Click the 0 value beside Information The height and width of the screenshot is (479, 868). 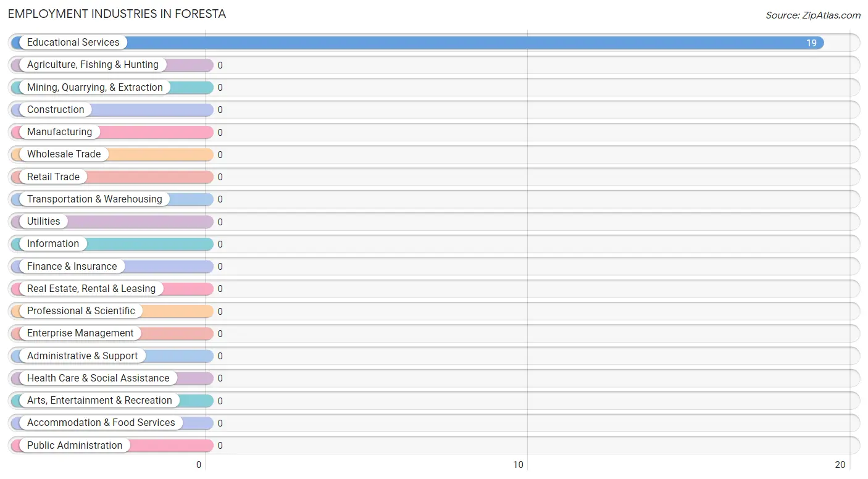(x=220, y=244)
